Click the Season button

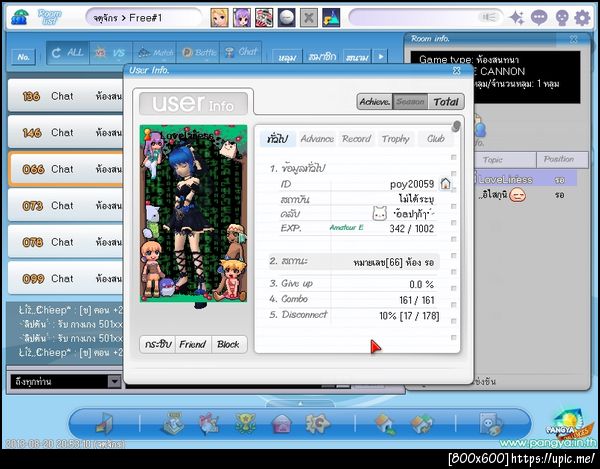[x=410, y=102]
